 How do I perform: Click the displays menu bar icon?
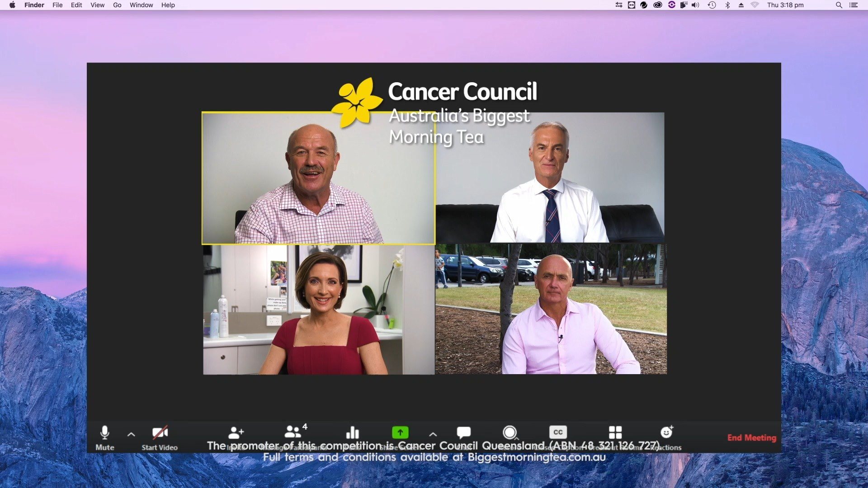pyautogui.click(x=684, y=5)
